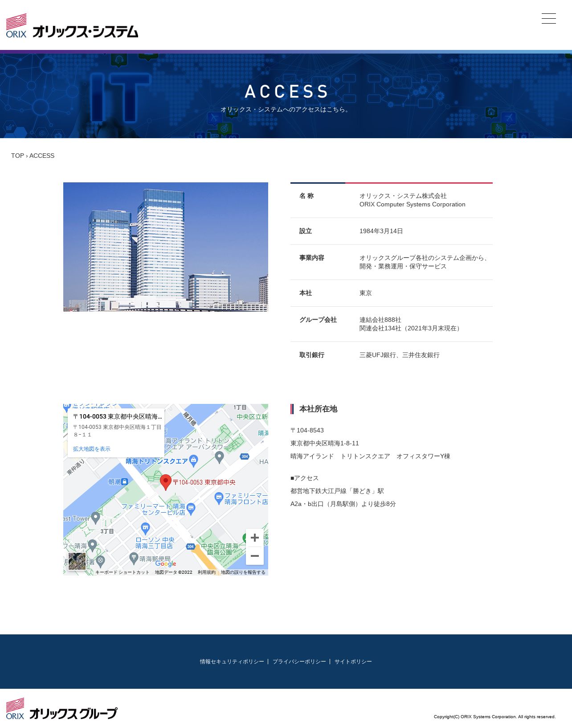Image resolution: width=572 pixels, height=728 pixels.
Task: Click the Triton Square building photo
Action: 166,247
